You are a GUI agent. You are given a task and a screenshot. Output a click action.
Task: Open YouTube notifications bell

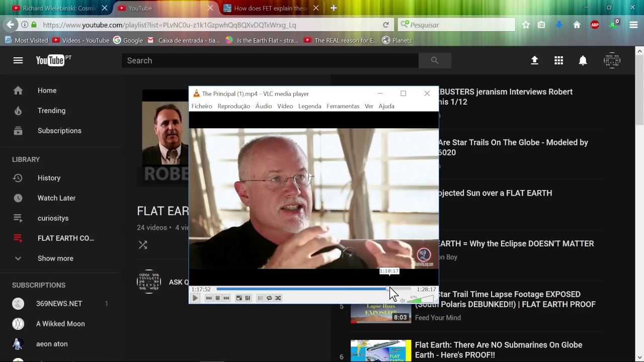pos(583,60)
